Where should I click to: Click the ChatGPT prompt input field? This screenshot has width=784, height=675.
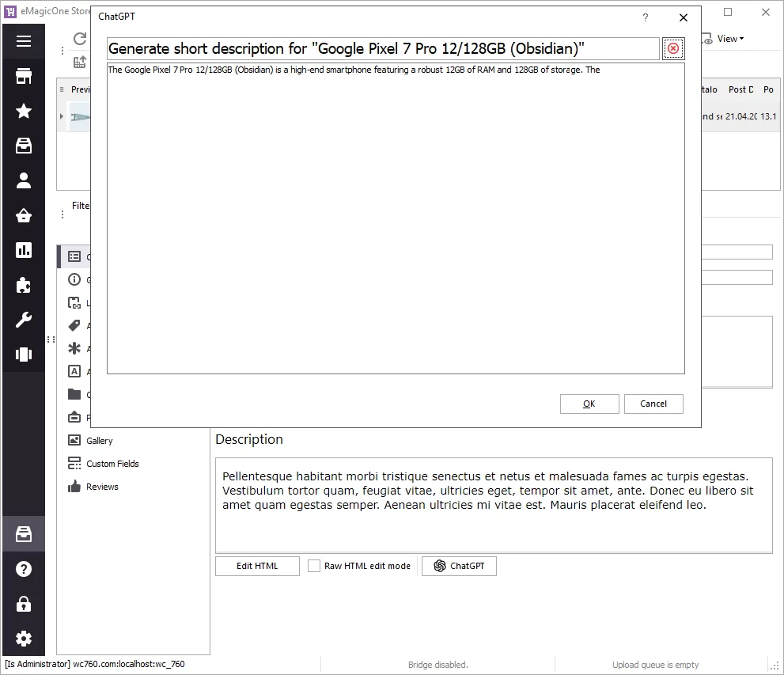click(x=383, y=49)
